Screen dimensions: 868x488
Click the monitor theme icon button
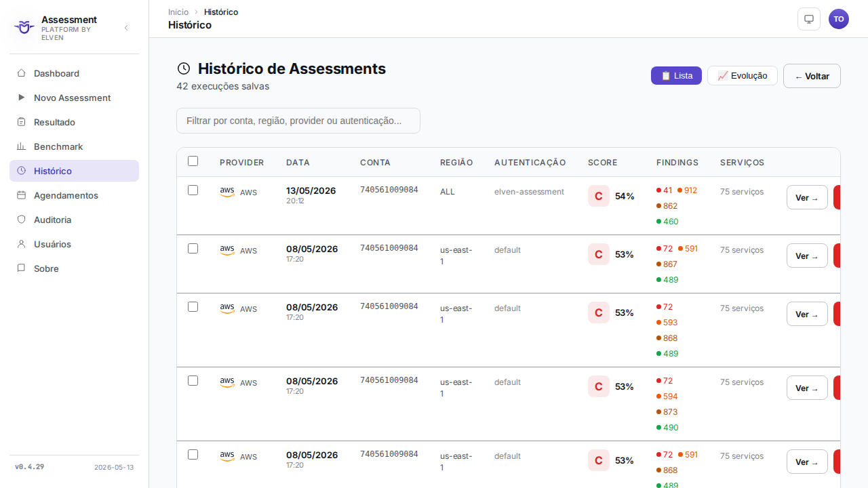pos(809,19)
